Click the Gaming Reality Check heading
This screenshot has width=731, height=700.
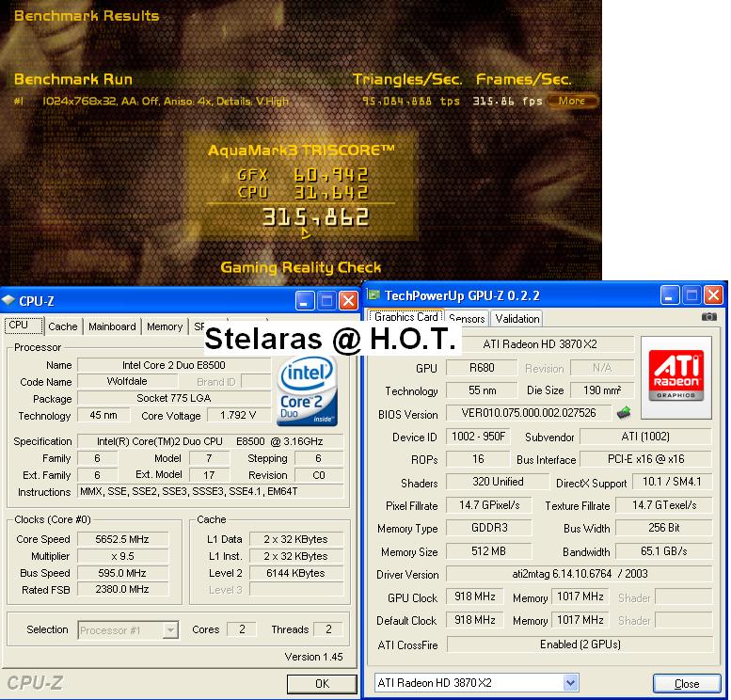click(x=301, y=268)
